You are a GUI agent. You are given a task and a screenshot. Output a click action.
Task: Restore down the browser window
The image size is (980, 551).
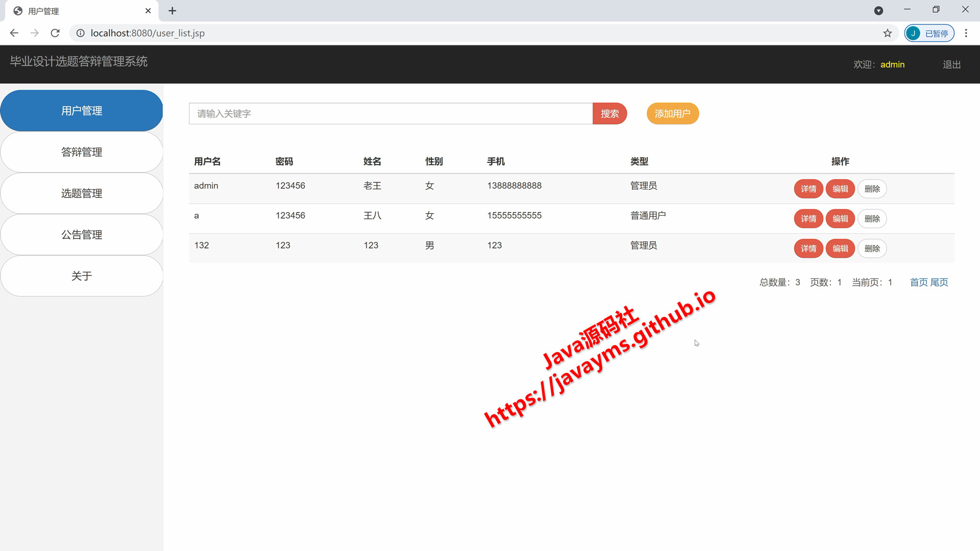(x=936, y=10)
